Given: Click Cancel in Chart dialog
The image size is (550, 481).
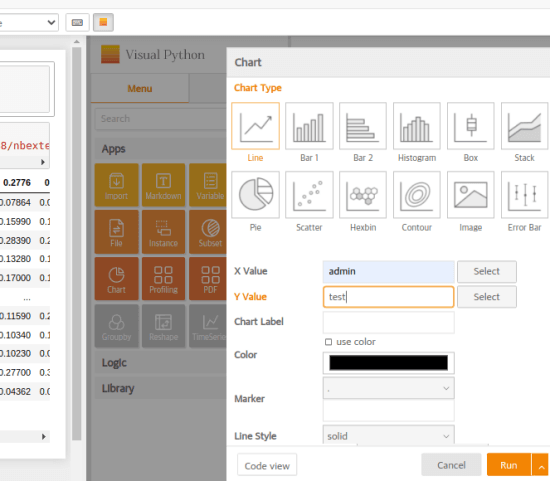Looking at the screenshot, I should pyautogui.click(x=451, y=465).
